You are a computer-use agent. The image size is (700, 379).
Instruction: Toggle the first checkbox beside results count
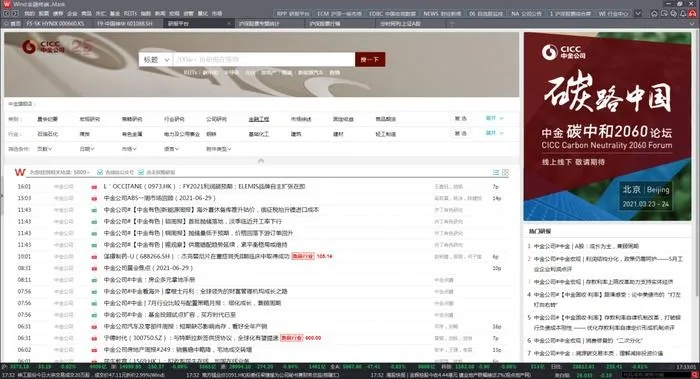click(100, 172)
